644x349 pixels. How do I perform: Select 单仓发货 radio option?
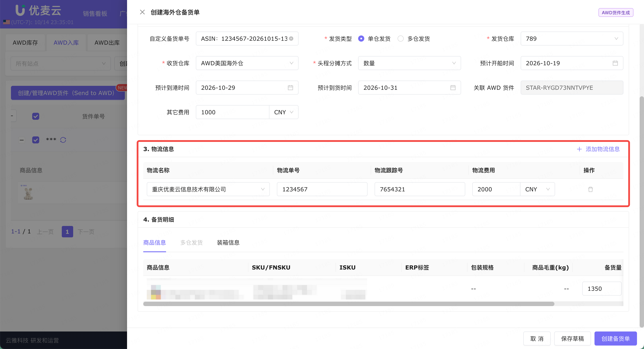coord(361,39)
